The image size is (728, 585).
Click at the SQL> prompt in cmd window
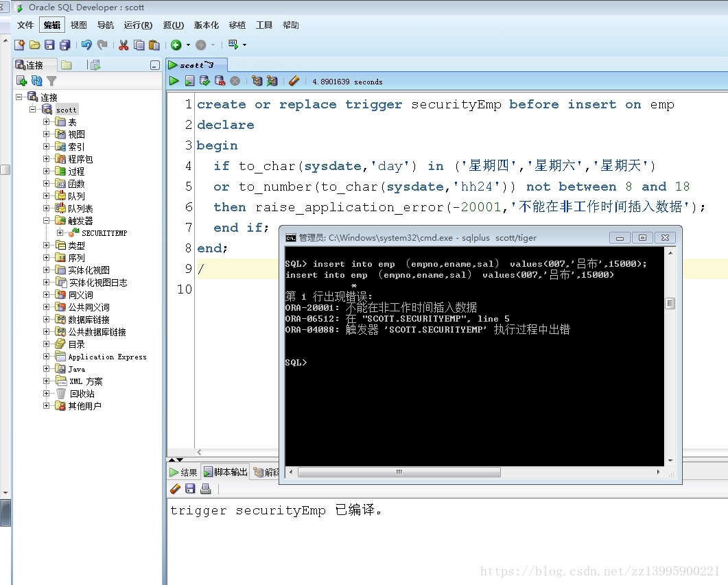(296, 363)
